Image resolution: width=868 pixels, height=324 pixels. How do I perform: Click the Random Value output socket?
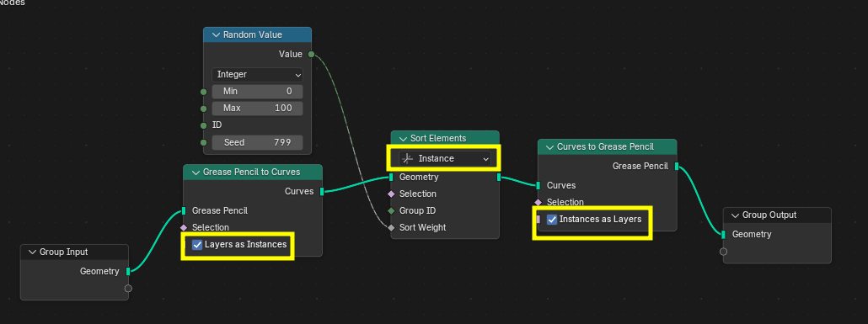coord(311,54)
